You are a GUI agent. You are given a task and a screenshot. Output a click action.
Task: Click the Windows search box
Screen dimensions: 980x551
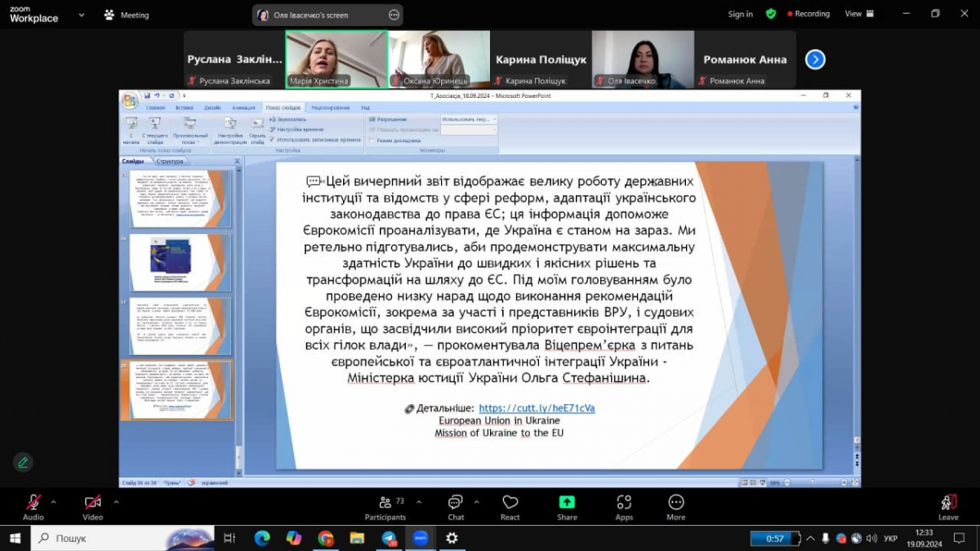(x=122, y=538)
